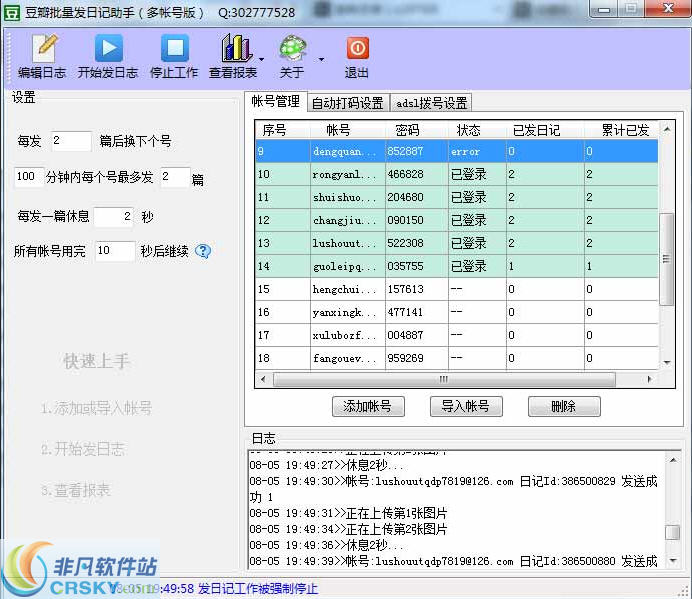The height and width of the screenshot is (599, 692).
Task: Select account row yanxingk...
Action: (x=457, y=312)
